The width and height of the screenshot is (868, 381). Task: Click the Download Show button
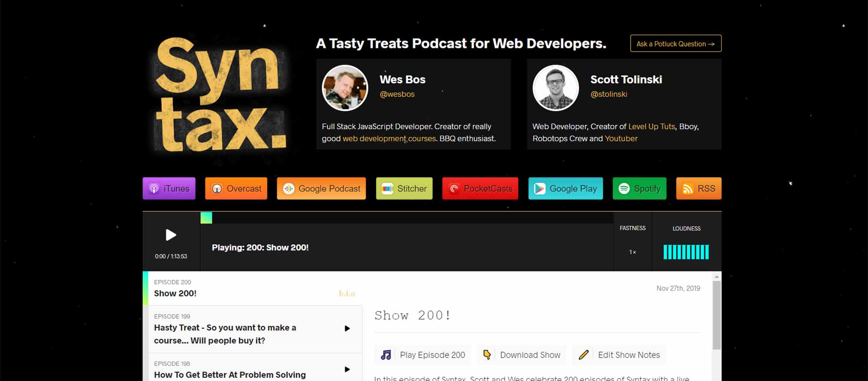(x=521, y=355)
